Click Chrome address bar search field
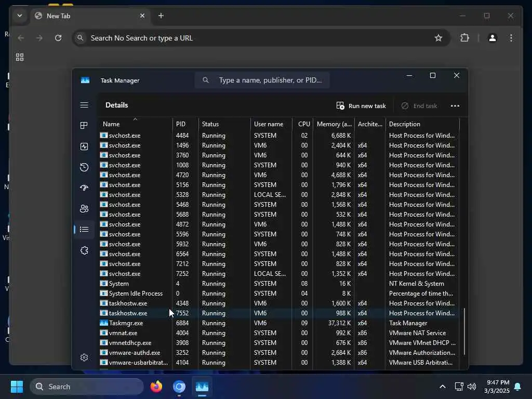Viewport: 532px width, 399px height. click(261, 38)
